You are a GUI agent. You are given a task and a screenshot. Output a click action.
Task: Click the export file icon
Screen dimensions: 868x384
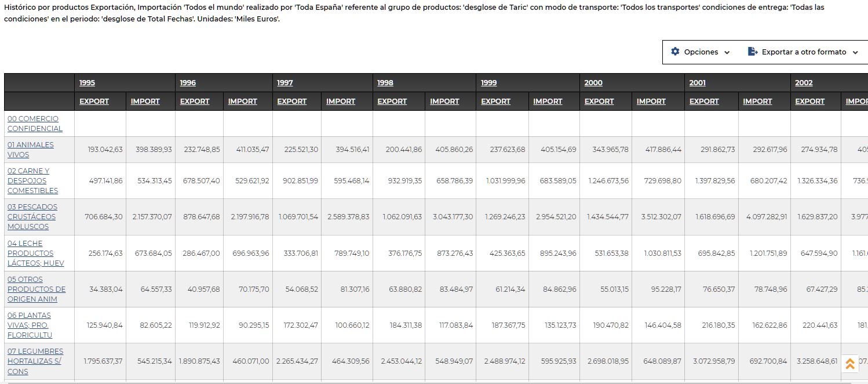tap(753, 52)
